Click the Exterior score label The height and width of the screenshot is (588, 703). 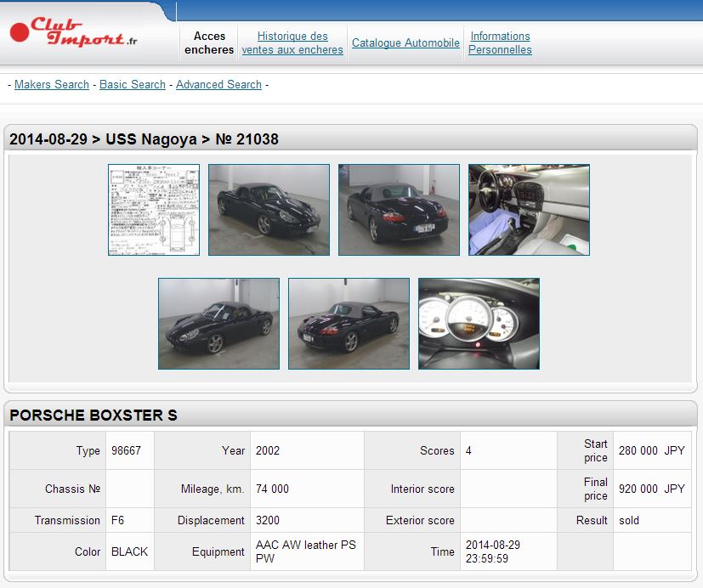420,520
